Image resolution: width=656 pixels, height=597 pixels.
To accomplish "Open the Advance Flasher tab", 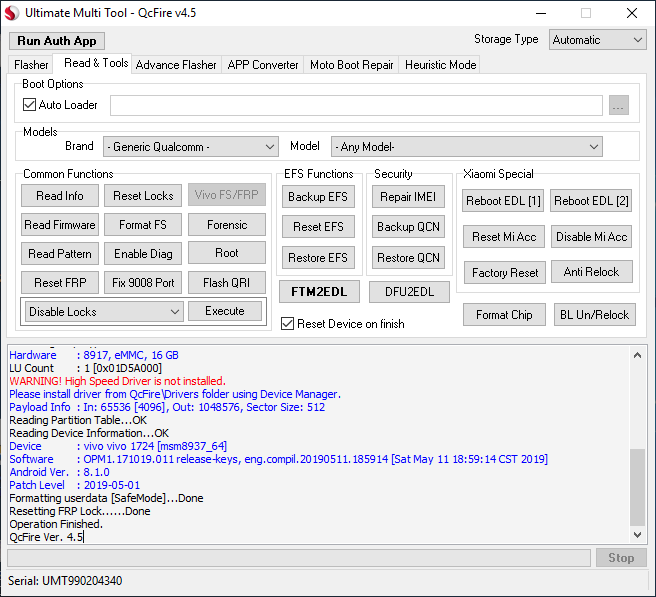I will pos(176,65).
